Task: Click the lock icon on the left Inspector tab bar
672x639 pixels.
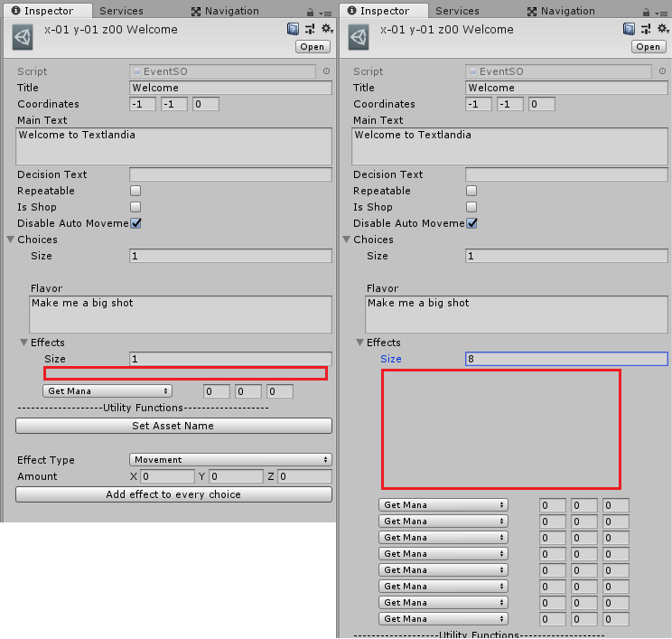Action: (311, 12)
